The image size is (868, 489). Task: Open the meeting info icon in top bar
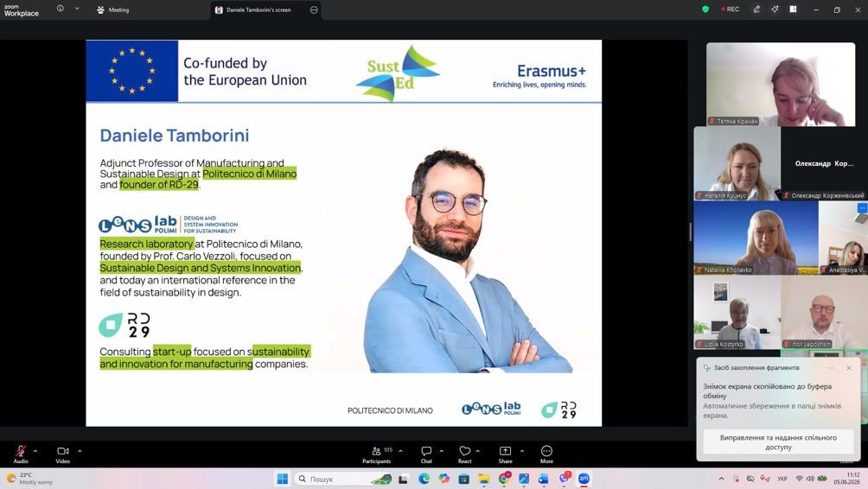tap(61, 9)
